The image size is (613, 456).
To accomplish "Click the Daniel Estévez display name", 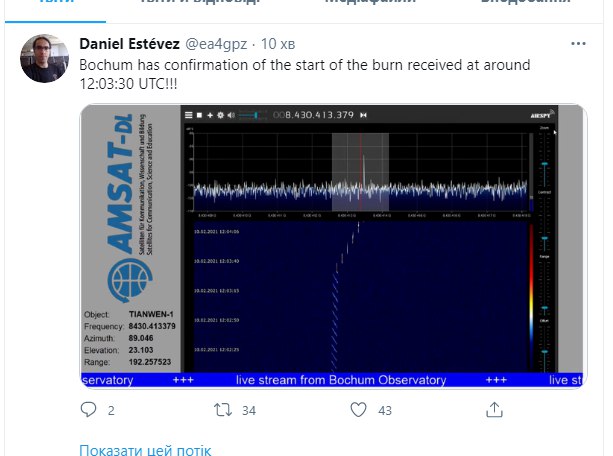I will point(129,44).
